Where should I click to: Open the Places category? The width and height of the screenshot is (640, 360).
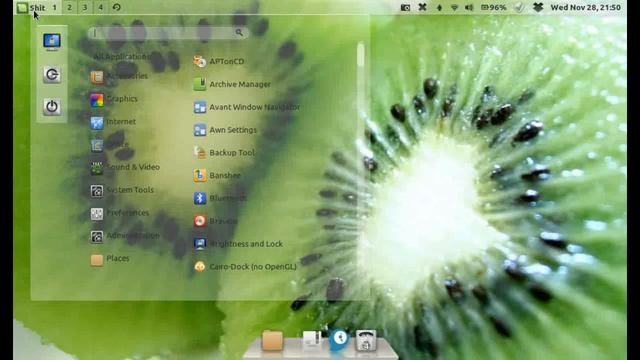pyautogui.click(x=110, y=259)
